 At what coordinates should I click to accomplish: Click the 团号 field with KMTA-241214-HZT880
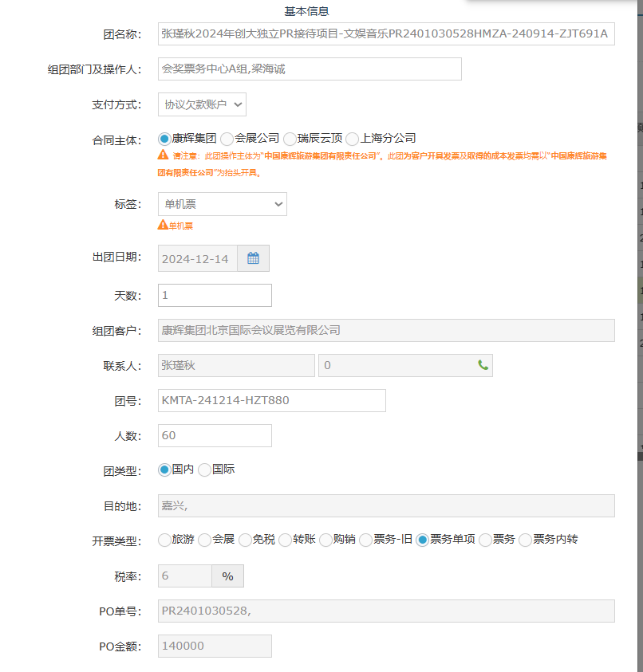271,400
